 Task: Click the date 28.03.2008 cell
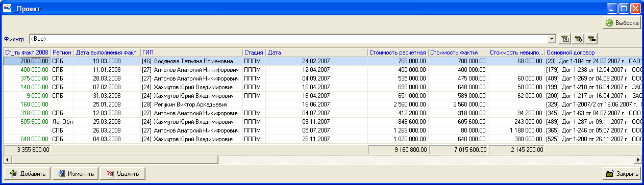tap(107, 78)
